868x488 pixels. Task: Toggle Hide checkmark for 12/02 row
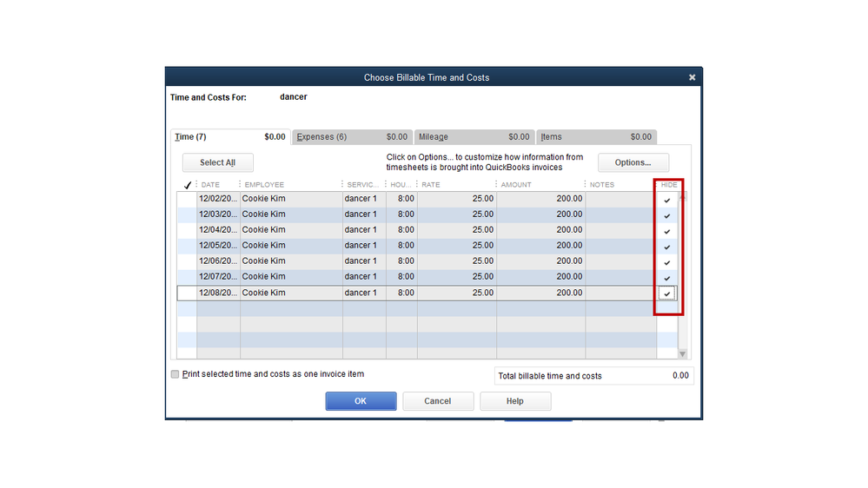(x=667, y=200)
